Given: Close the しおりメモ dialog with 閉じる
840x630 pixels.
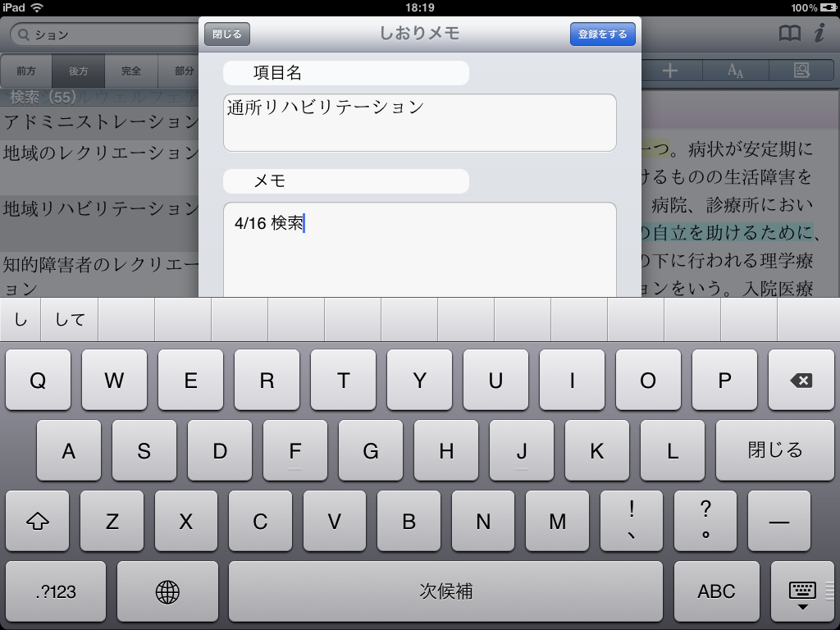Looking at the screenshot, I should point(227,34).
